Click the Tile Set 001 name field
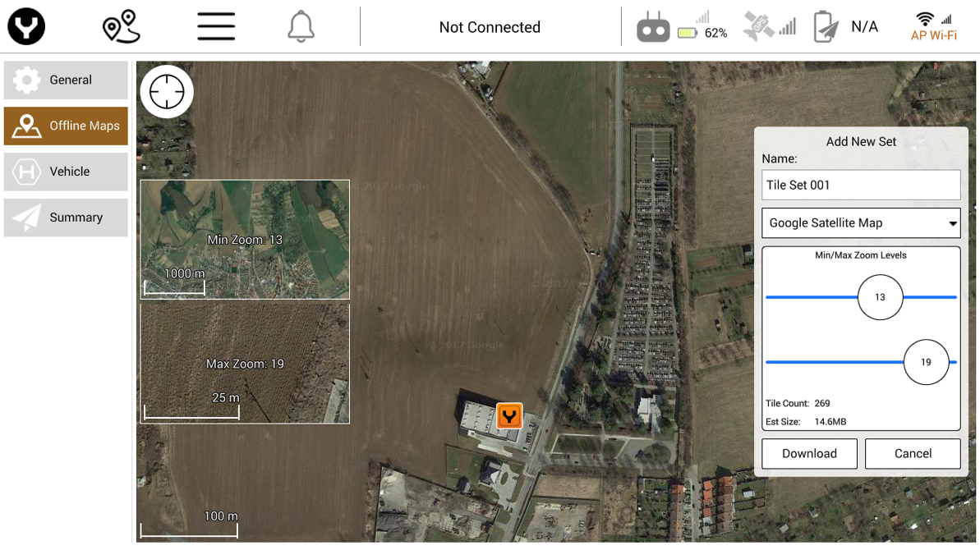Image resolution: width=980 pixels, height=550 pixels. click(861, 185)
